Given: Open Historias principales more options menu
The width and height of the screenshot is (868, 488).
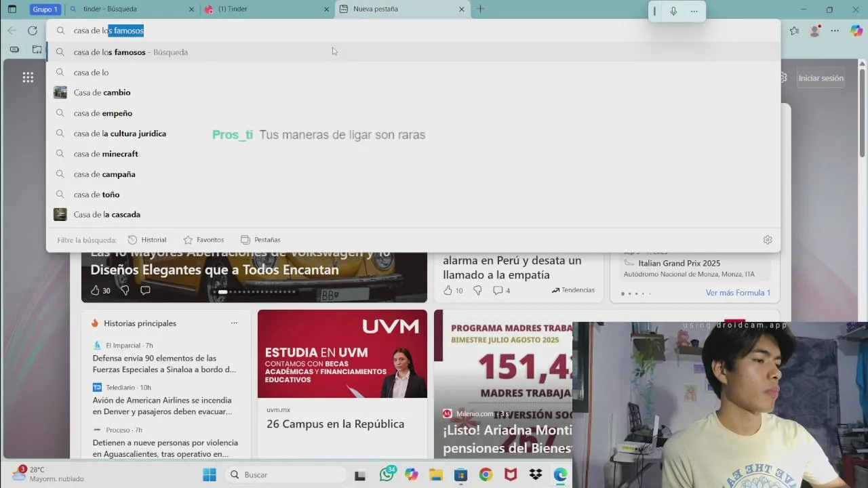Looking at the screenshot, I should coord(234,323).
